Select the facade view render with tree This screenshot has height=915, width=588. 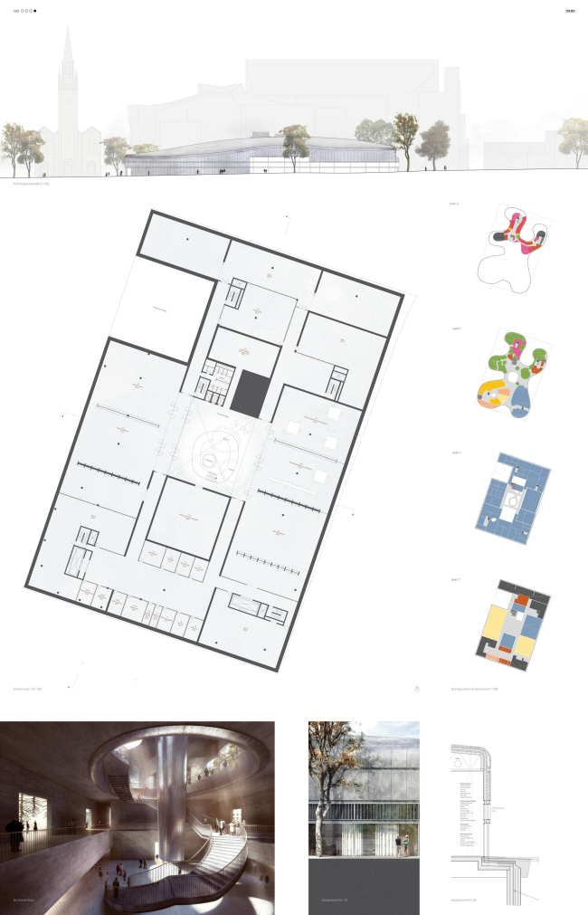pos(364,794)
